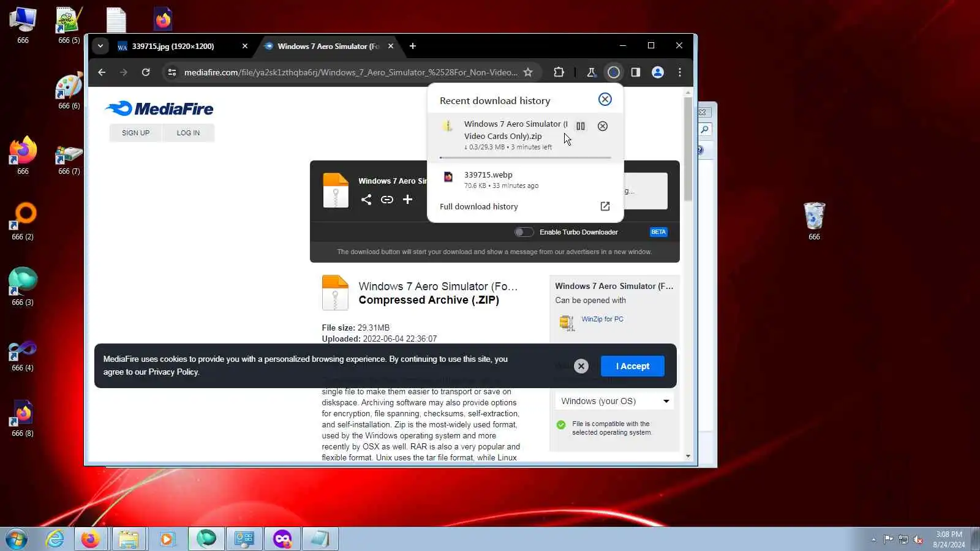This screenshot has width=980, height=551.
Task: Switch to the 339715.jpg tab
Action: 183,46
